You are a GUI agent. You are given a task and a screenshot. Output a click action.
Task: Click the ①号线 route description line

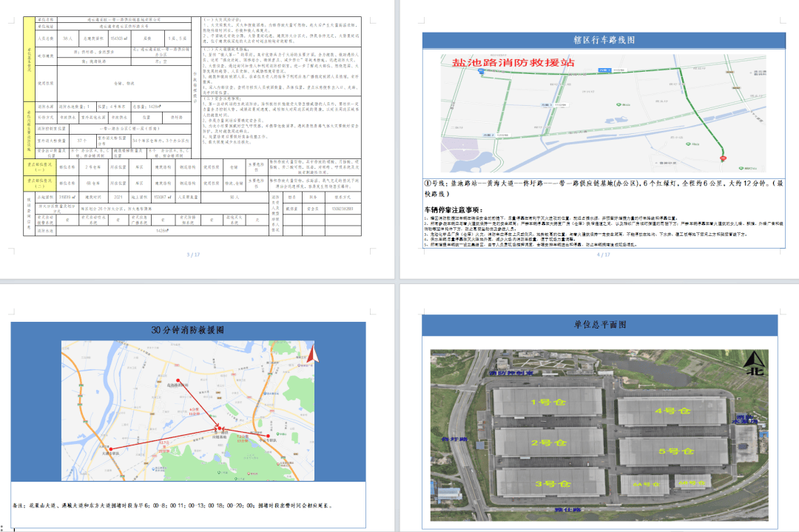pyautogui.click(x=604, y=188)
